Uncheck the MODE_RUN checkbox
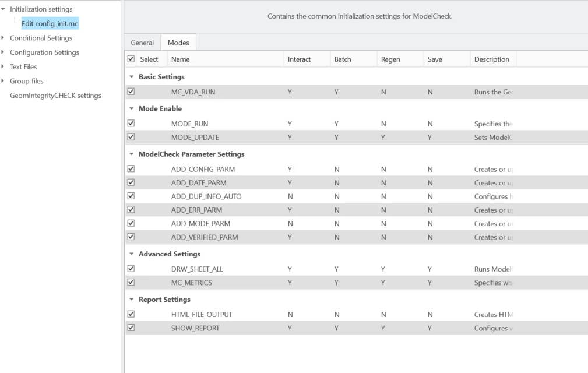 [x=131, y=124]
